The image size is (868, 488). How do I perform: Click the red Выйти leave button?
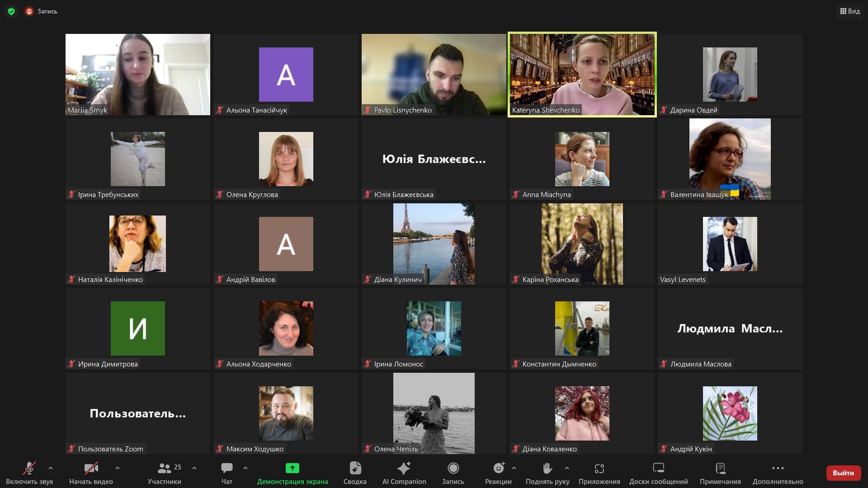(843, 473)
